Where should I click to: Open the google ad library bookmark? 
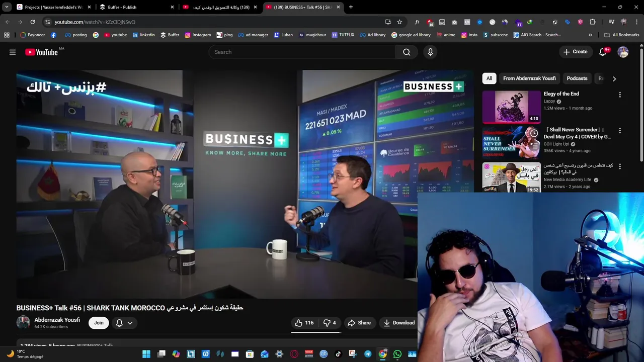pyautogui.click(x=411, y=35)
